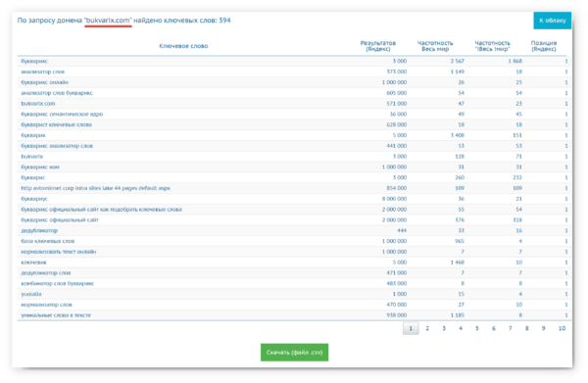588x383 pixels.
Task: Click the keyword 'нормализатор слов'
Action: (x=46, y=305)
